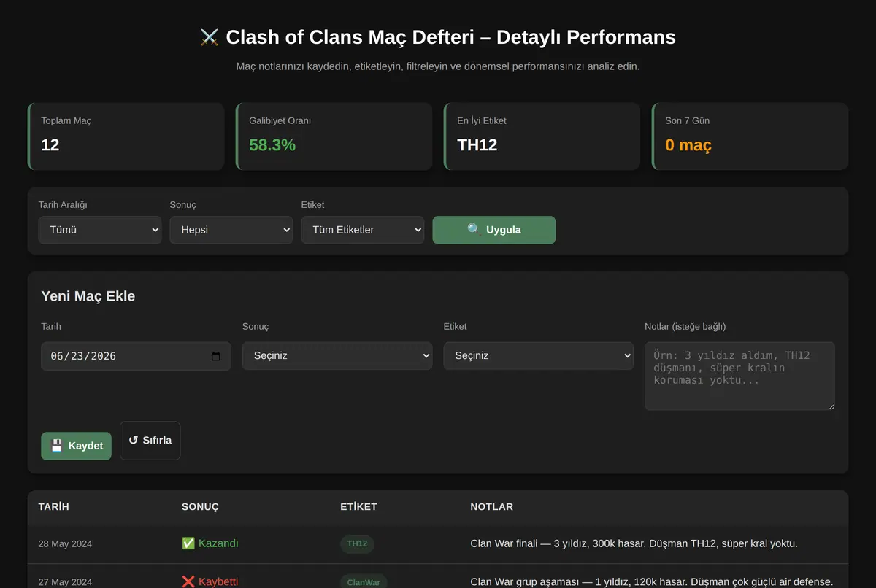Select the TARİH column header
The image size is (876, 588).
(x=54, y=506)
